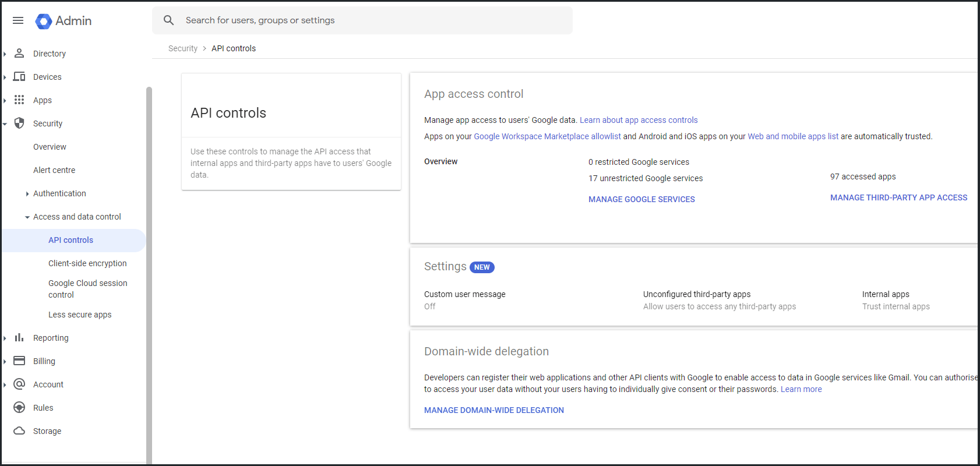
Task: Click the Security shield icon
Action: click(x=19, y=123)
